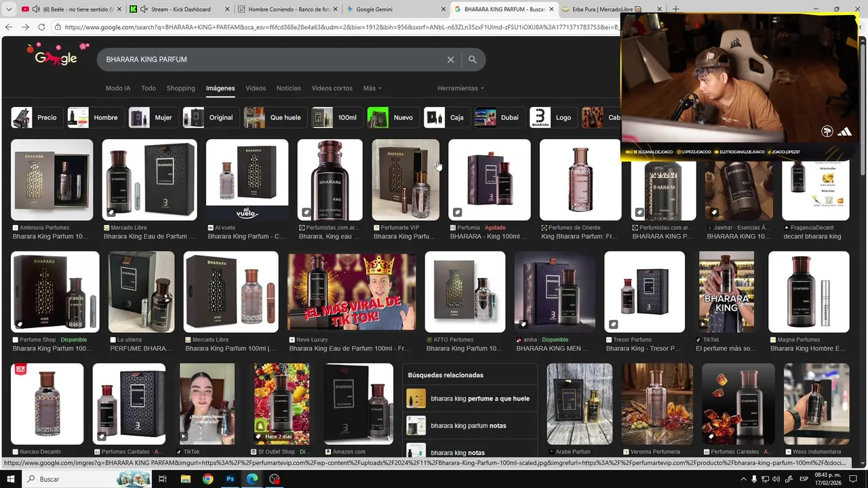Open related search bharara king parfum notas

(x=471, y=426)
